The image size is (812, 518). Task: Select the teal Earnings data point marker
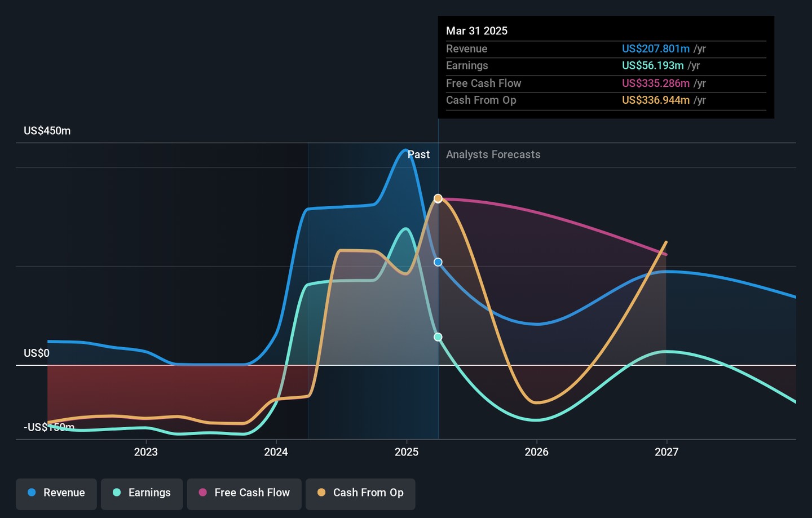[x=438, y=337]
